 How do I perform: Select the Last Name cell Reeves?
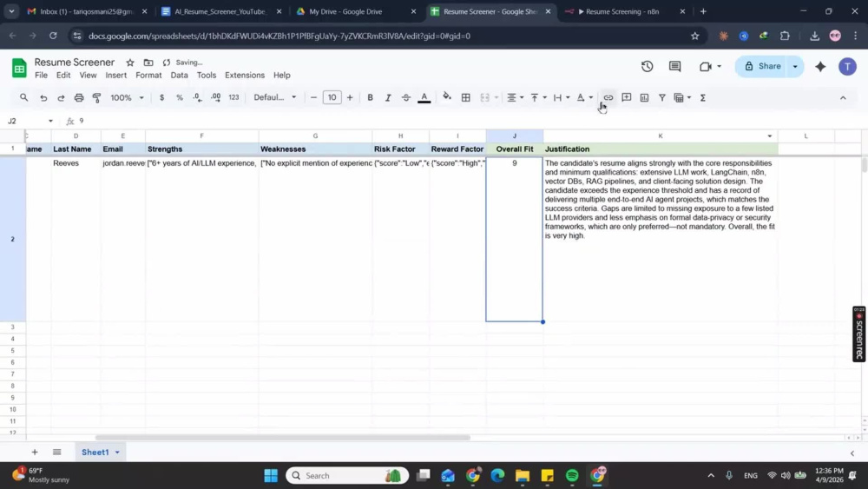76,239
